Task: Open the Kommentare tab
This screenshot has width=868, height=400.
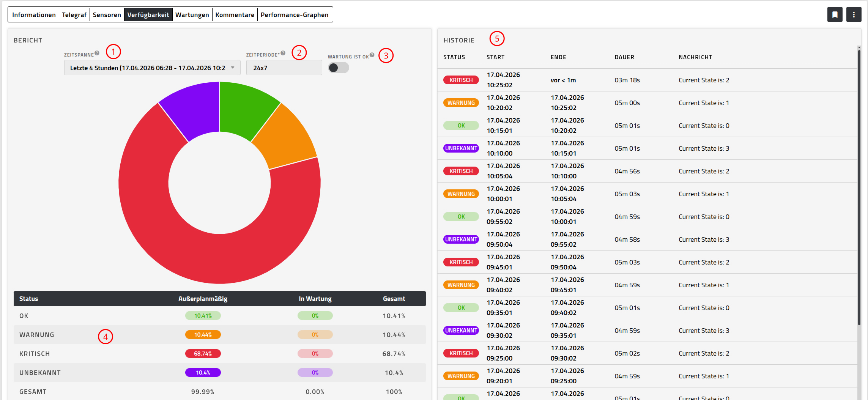Action: [235, 15]
